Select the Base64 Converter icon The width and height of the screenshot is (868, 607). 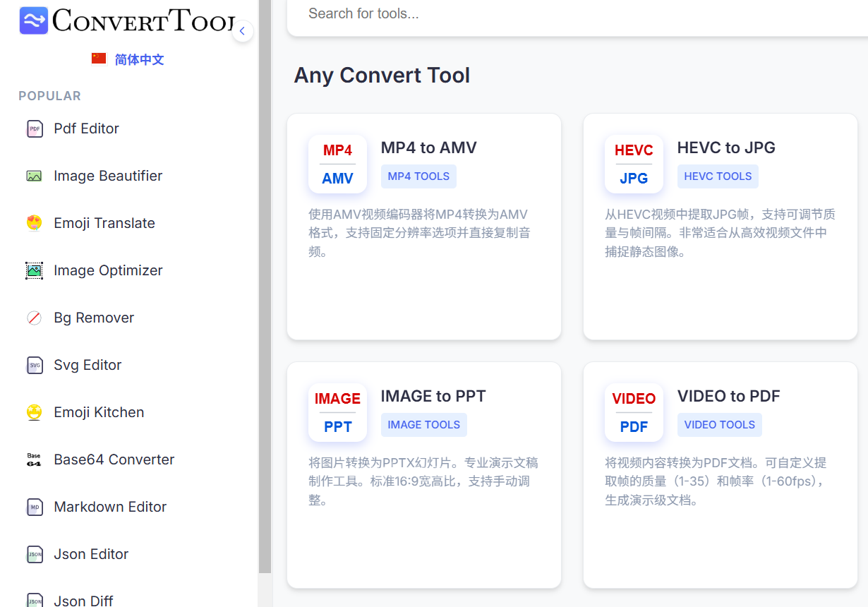(x=34, y=459)
